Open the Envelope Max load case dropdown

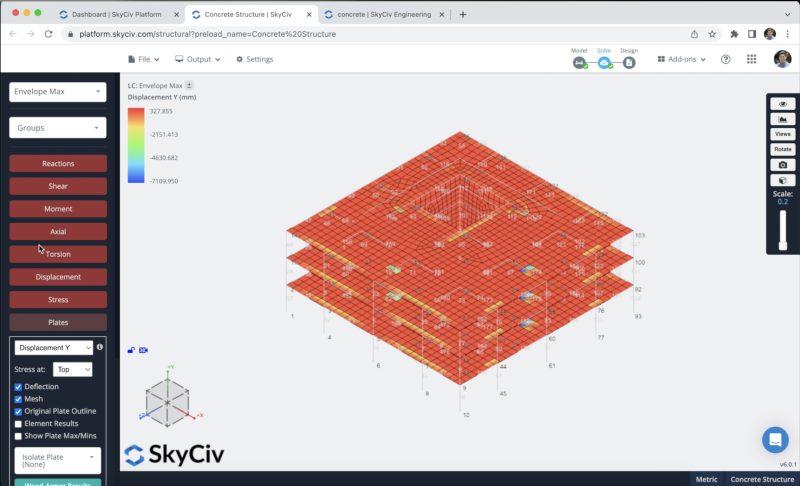pyautogui.click(x=58, y=92)
